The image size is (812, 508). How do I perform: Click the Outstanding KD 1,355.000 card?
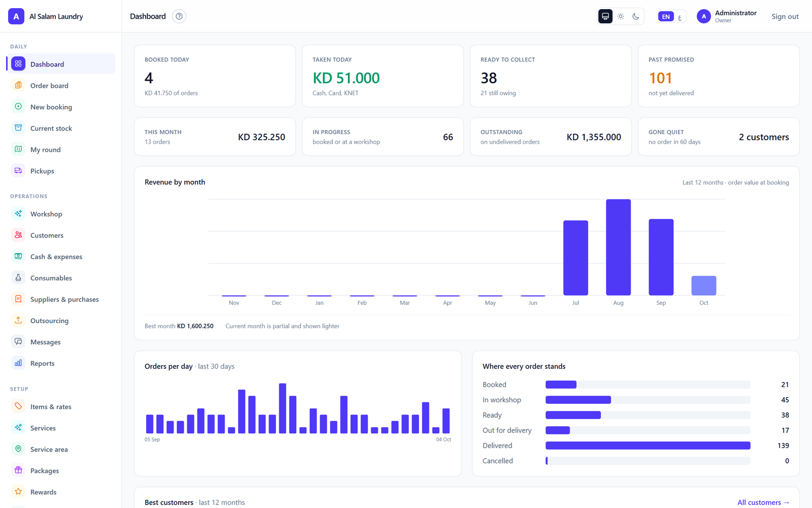(x=551, y=137)
